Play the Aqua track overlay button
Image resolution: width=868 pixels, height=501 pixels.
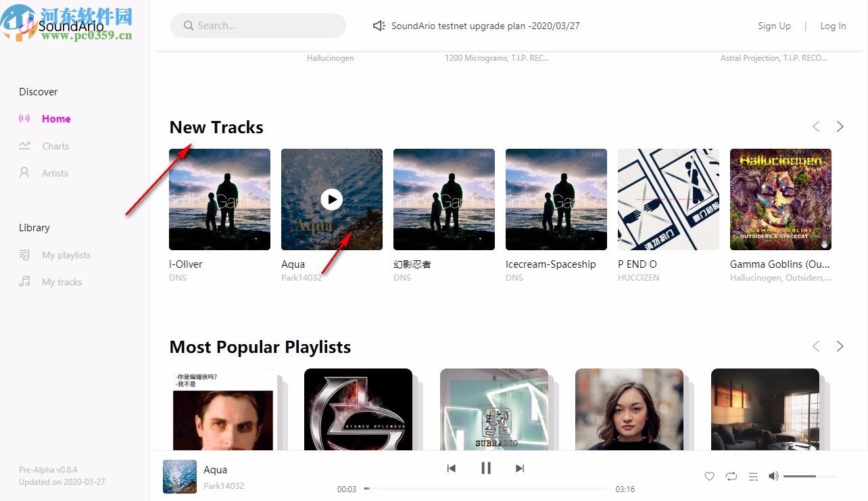[x=331, y=199]
